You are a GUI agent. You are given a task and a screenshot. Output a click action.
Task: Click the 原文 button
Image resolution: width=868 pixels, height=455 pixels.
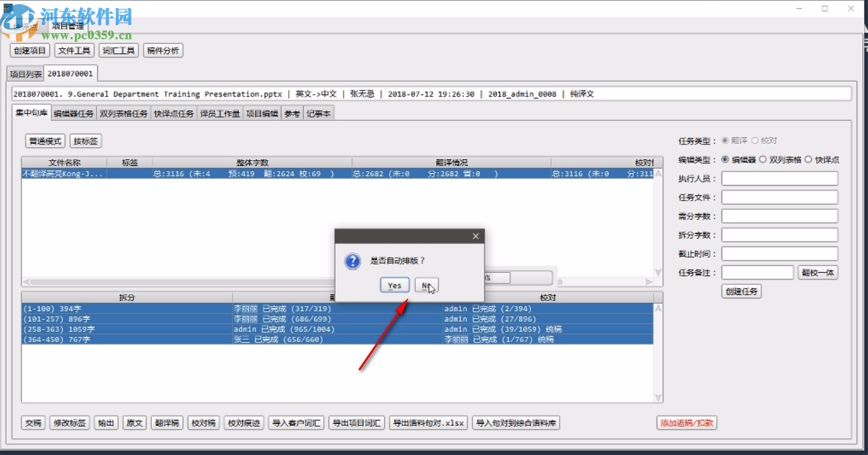point(134,423)
